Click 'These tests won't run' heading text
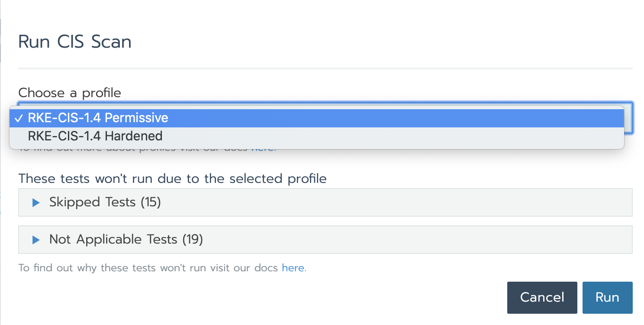 click(x=172, y=178)
